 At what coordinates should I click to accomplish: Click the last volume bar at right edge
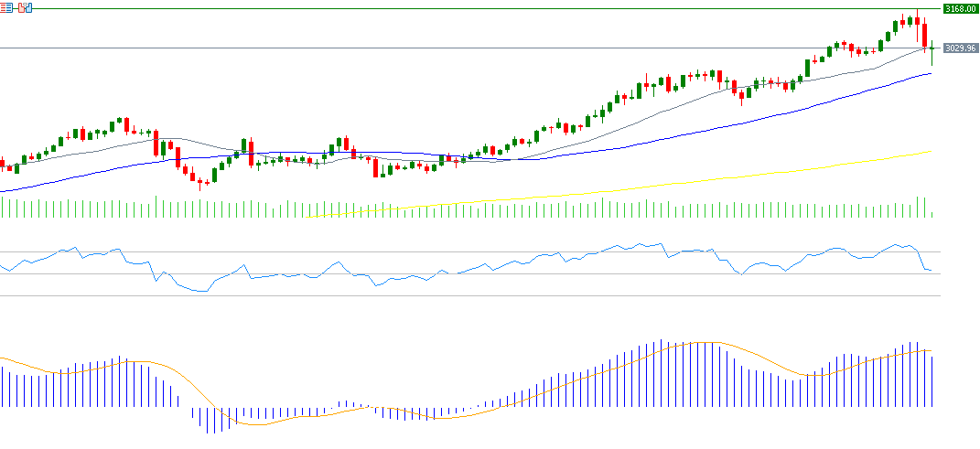(932, 215)
